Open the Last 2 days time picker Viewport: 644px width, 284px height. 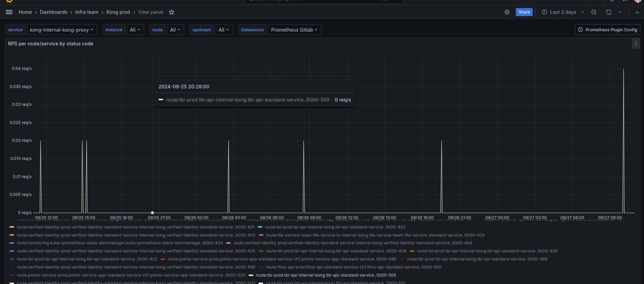click(x=563, y=12)
